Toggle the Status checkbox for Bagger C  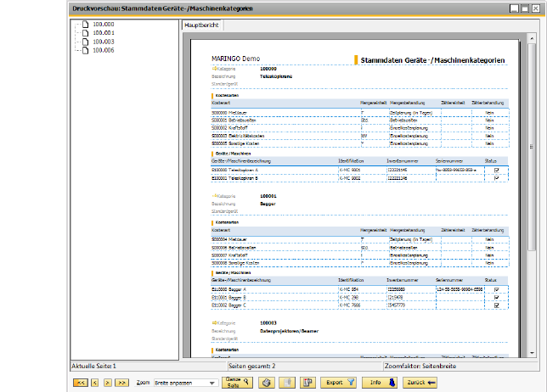[x=496, y=305]
